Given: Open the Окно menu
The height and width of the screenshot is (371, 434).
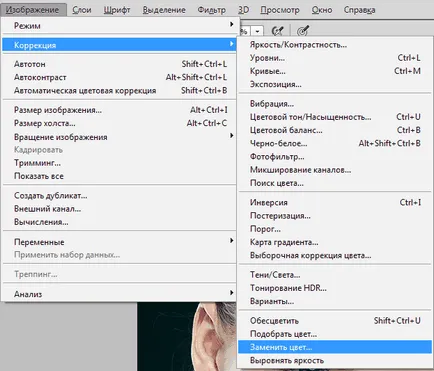Looking at the screenshot, I should (322, 10).
